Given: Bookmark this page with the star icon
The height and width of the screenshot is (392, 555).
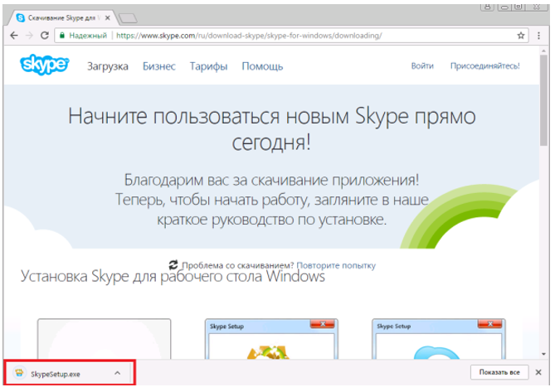Looking at the screenshot, I should coord(521,36).
